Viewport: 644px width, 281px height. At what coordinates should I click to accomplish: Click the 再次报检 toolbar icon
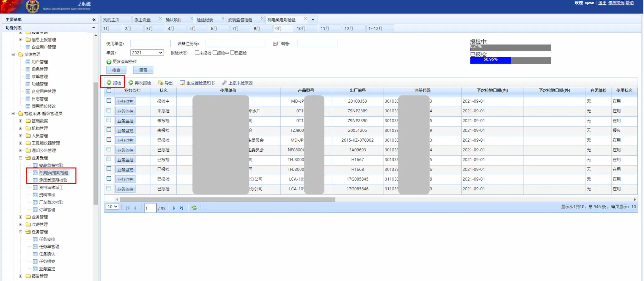pos(131,83)
